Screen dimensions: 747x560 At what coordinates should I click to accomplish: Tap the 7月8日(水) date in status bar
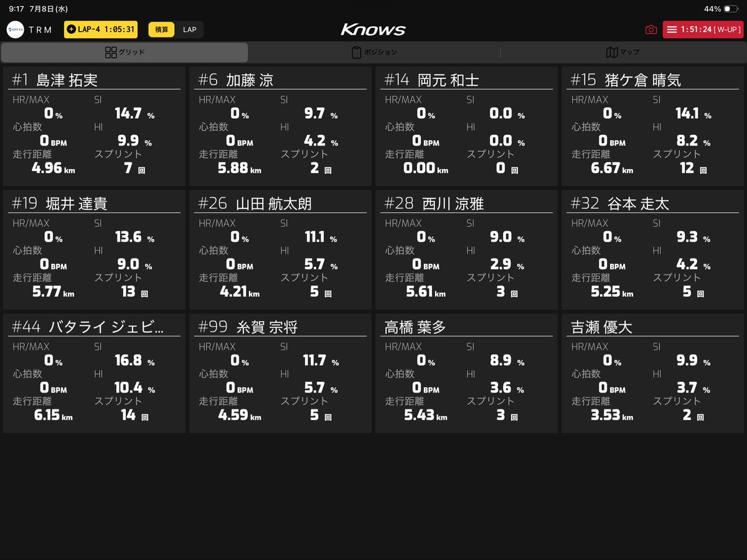tap(49, 9)
